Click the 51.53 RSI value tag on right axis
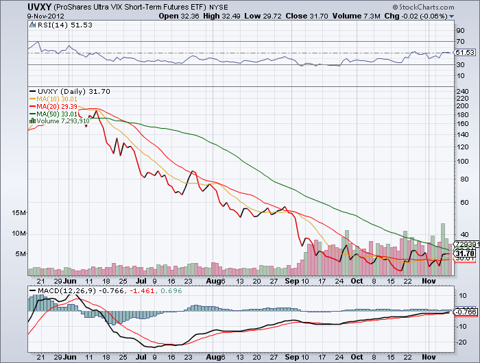This screenshot has height=363, width=480. 465,53
